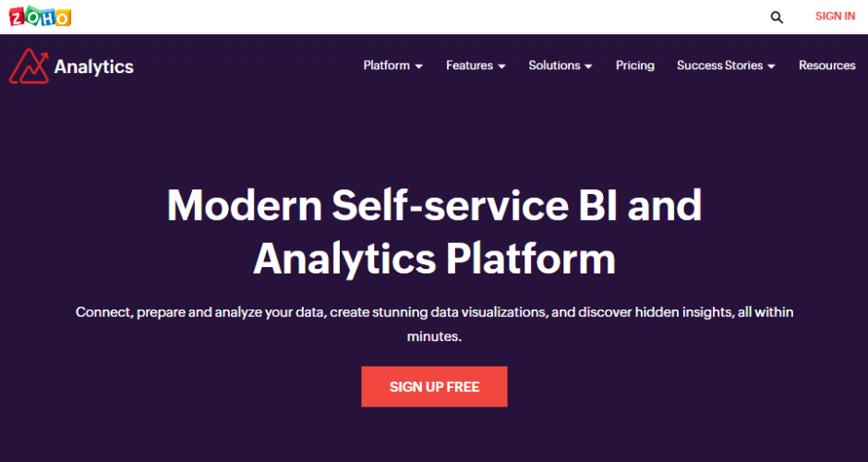Expand the arrow next to Solutions

tap(588, 67)
